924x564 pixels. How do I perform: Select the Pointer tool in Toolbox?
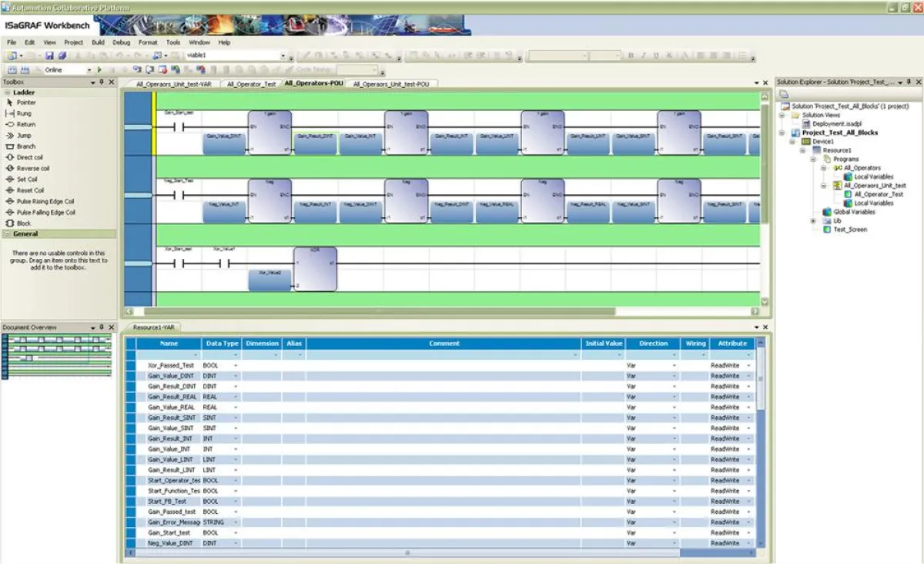tap(26, 102)
